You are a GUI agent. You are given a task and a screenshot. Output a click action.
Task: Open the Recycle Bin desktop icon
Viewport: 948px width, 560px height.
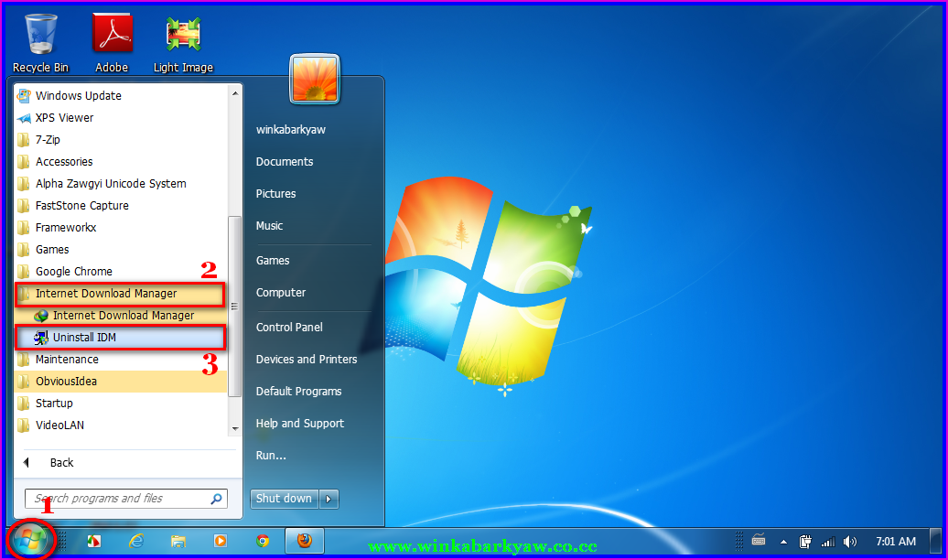(41, 42)
